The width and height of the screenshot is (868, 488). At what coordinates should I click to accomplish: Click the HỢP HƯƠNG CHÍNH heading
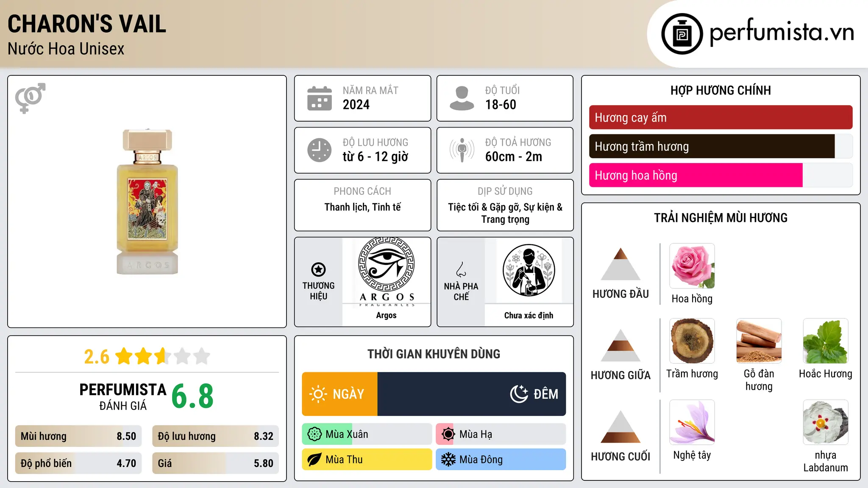(x=721, y=90)
